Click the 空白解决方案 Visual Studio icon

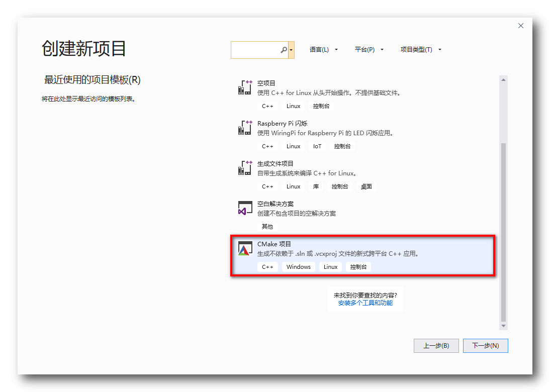tap(244, 208)
